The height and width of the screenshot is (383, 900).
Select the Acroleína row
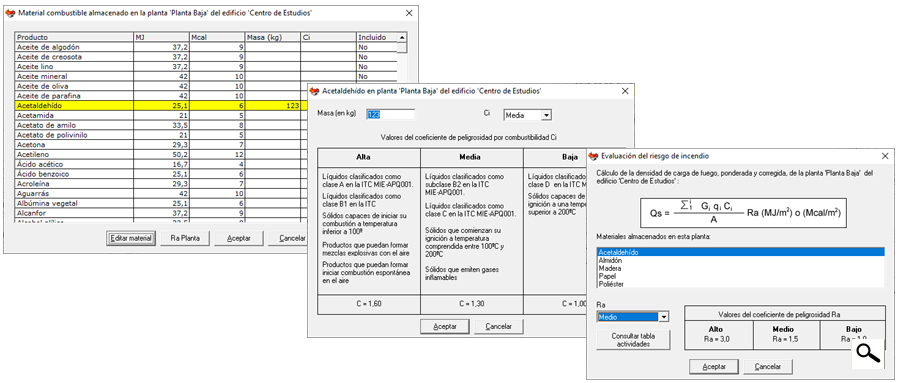coord(161,184)
